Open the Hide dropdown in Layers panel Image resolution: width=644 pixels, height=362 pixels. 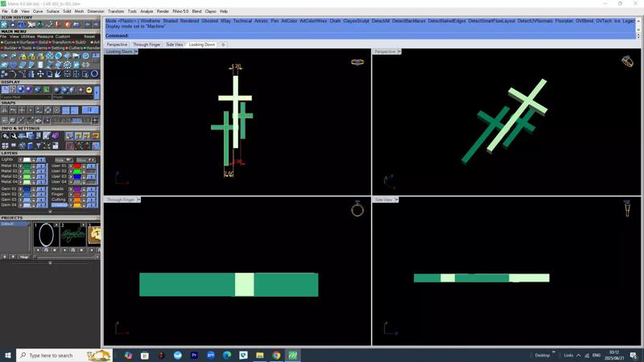(64, 160)
